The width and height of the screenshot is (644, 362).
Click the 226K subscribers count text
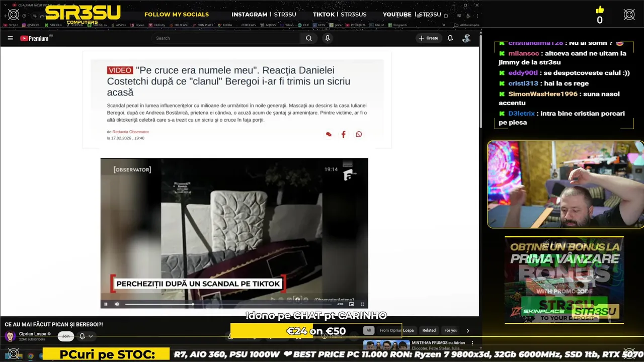32,339
